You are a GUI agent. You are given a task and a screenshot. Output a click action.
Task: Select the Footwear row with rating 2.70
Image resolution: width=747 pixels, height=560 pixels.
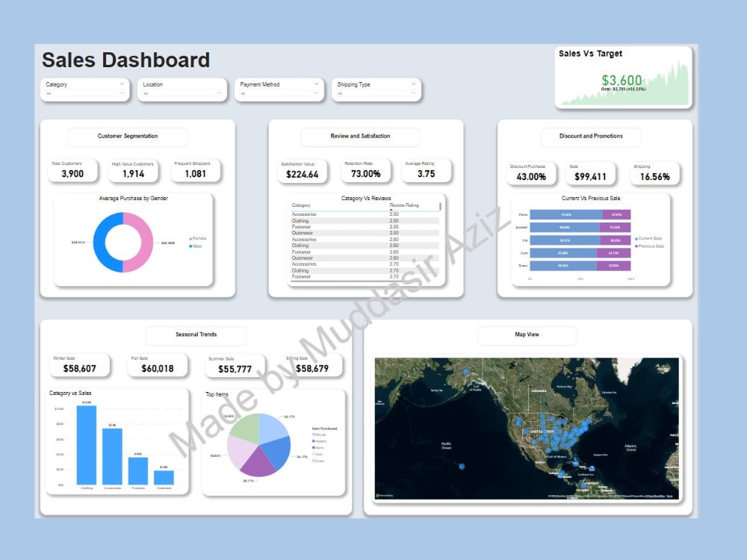pyautogui.click(x=365, y=277)
